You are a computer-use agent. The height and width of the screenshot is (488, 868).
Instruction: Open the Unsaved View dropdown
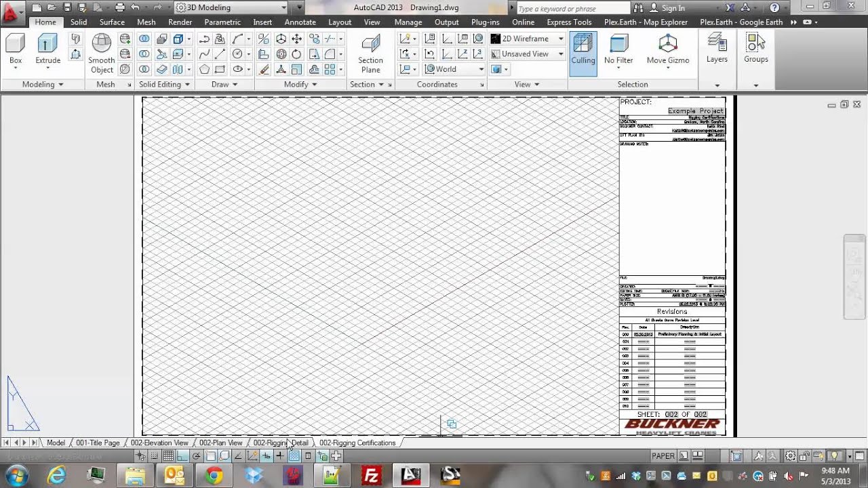[527, 54]
